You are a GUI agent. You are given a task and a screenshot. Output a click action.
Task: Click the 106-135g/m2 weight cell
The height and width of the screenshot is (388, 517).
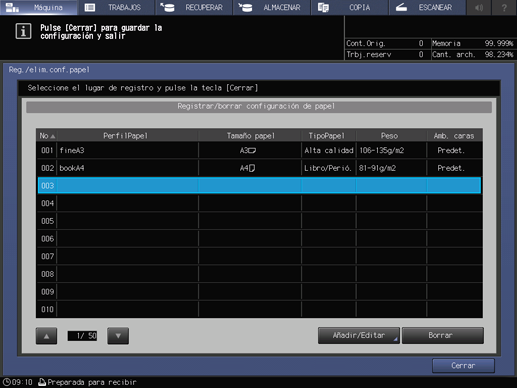(x=391, y=150)
